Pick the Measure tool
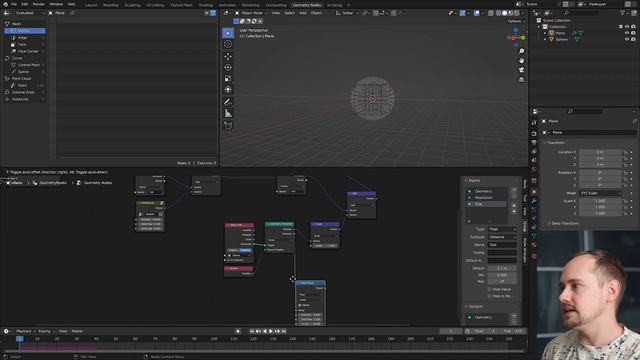640x360 pixels. pyautogui.click(x=228, y=113)
